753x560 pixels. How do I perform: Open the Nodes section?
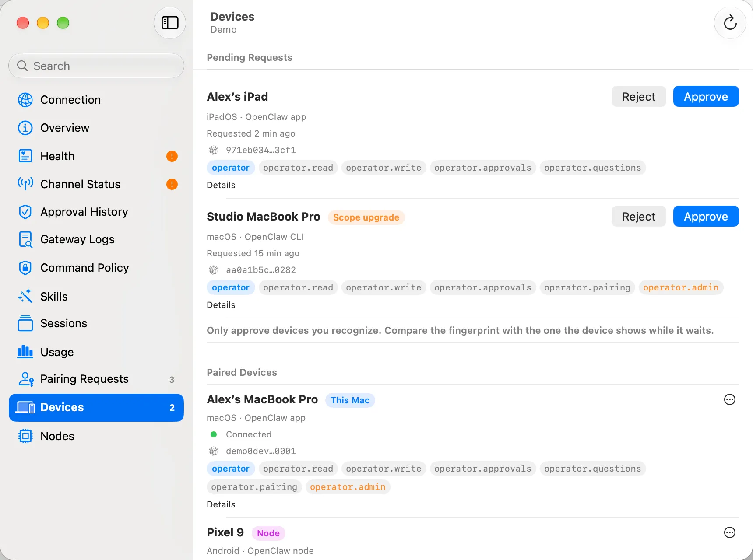(96, 436)
